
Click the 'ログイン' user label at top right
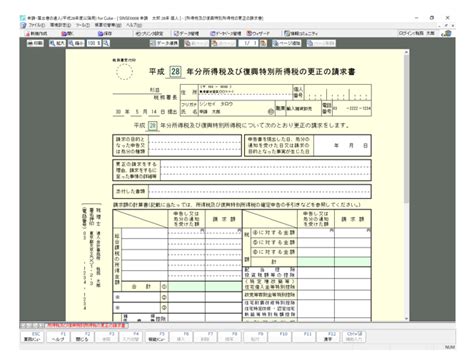pyautogui.click(x=417, y=33)
